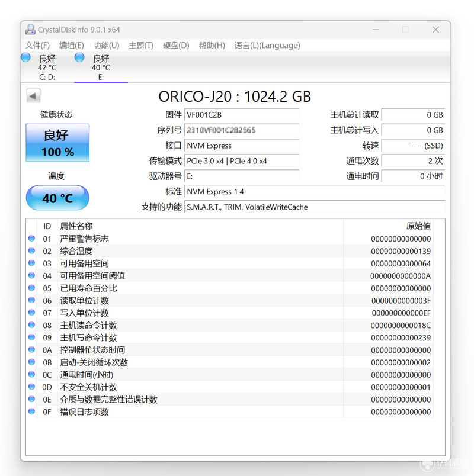Close the CrystalDiskInfo window

click(435, 30)
